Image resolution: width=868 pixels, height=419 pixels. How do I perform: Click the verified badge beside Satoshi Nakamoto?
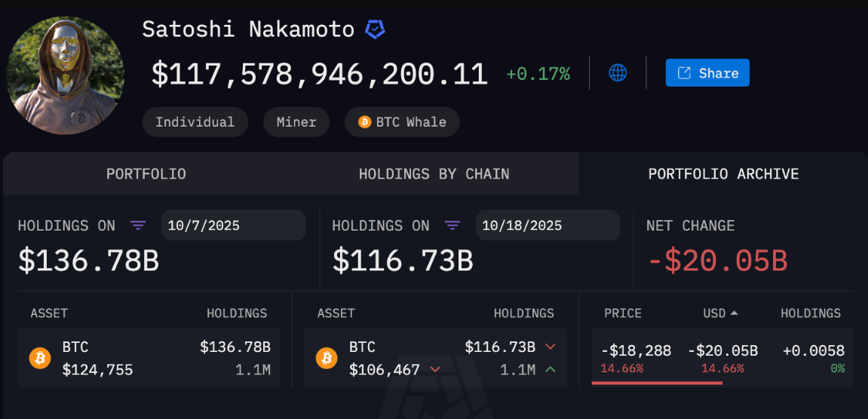[376, 30]
